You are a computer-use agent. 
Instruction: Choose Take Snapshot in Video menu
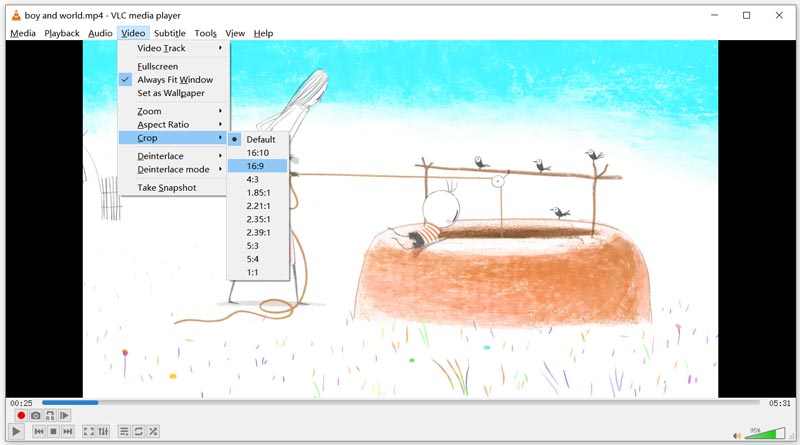(173, 188)
